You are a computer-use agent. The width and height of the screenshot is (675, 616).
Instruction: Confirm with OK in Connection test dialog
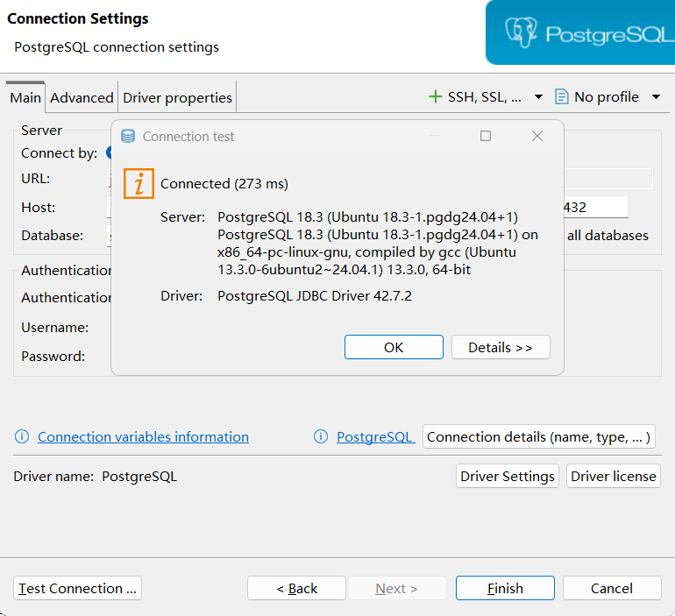tap(394, 347)
